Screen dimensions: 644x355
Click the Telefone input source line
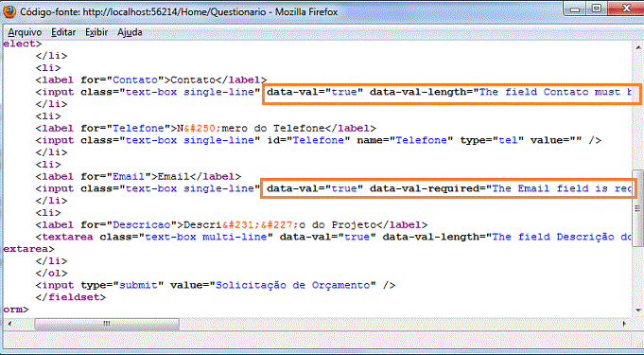pos(319,140)
